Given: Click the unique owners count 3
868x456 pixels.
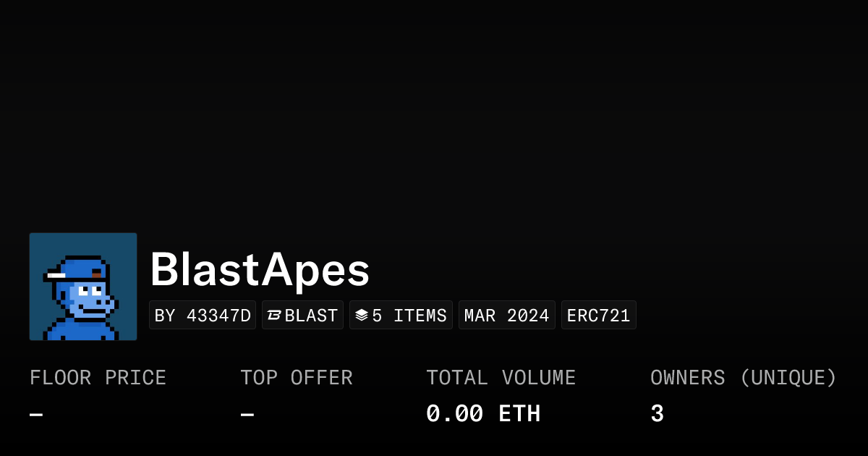Looking at the screenshot, I should (657, 414).
